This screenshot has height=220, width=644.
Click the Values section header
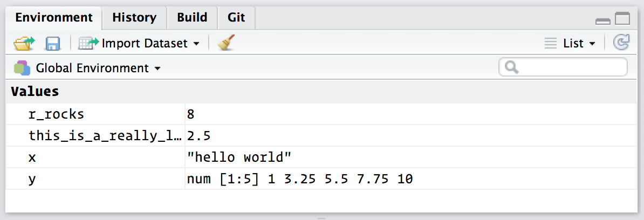pos(35,92)
